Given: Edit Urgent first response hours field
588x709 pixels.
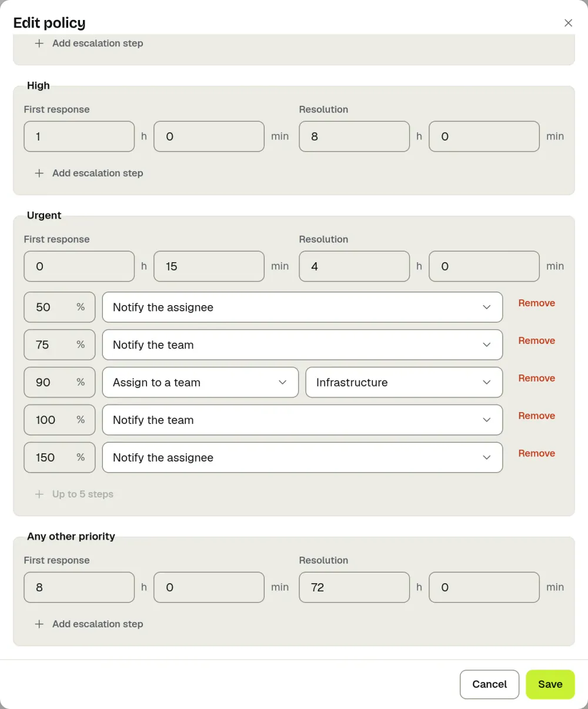Looking at the screenshot, I should [x=79, y=266].
